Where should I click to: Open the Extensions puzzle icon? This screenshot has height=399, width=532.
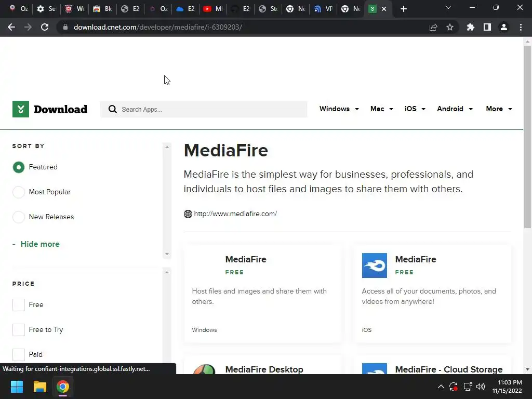470,27
